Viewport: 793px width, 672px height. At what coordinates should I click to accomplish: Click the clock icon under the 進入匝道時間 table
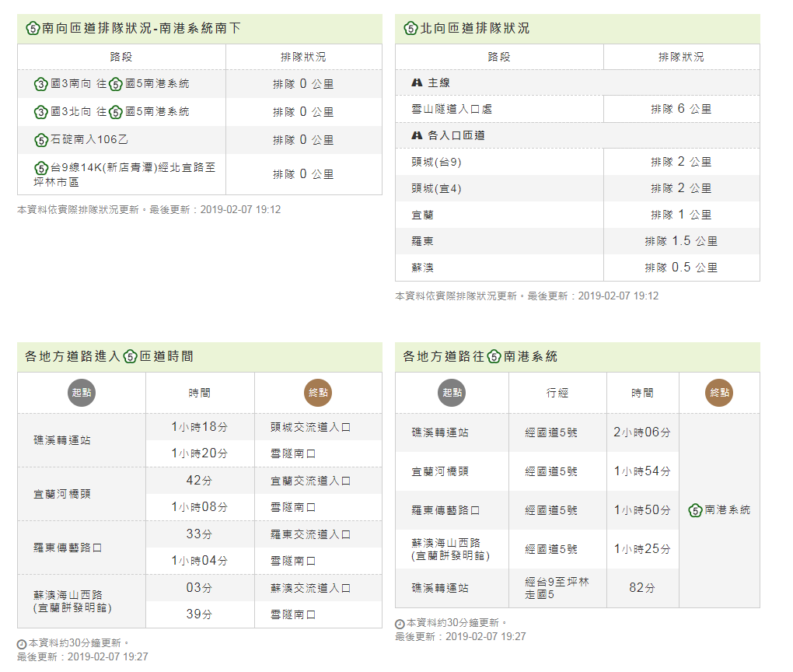23,644
